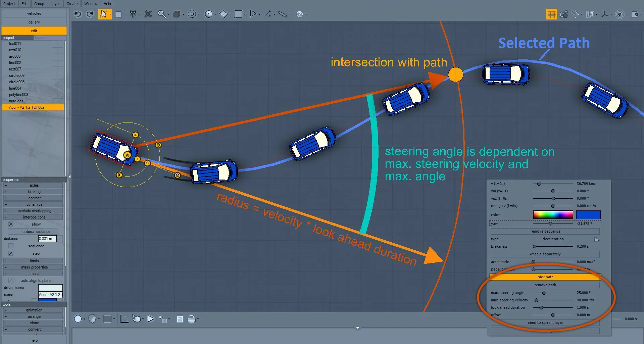Image resolution: width=644 pixels, height=344 pixels.
Task: Open the printer dropdown arrow
Action: 198,319
